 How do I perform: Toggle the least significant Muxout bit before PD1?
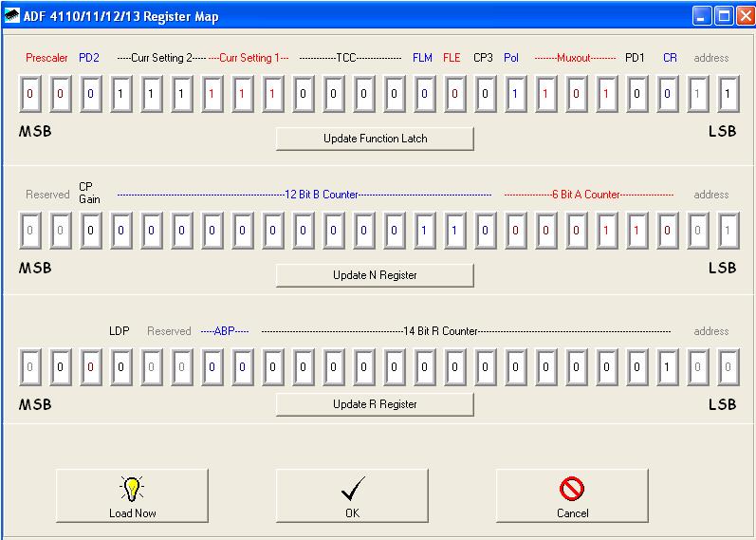606,94
